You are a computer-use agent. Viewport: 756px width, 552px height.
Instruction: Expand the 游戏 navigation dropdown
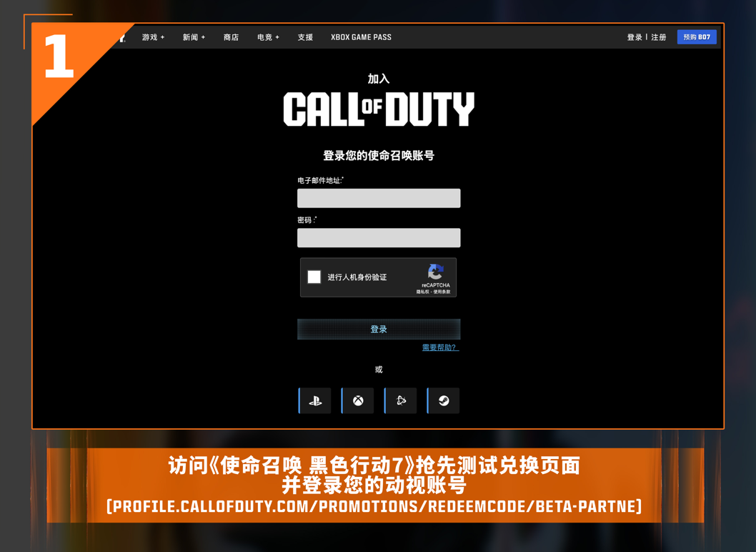(x=153, y=37)
